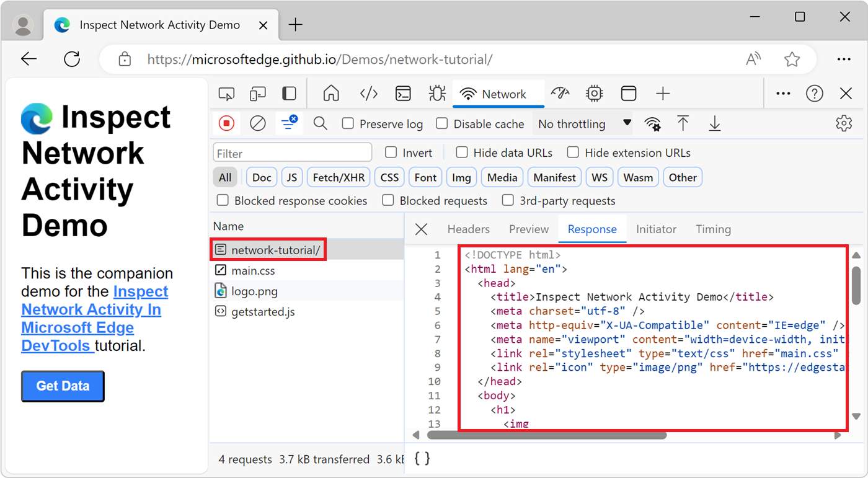Open the Timing tab
The width and height of the screenshot is (868, 478).
pos(713,229)
